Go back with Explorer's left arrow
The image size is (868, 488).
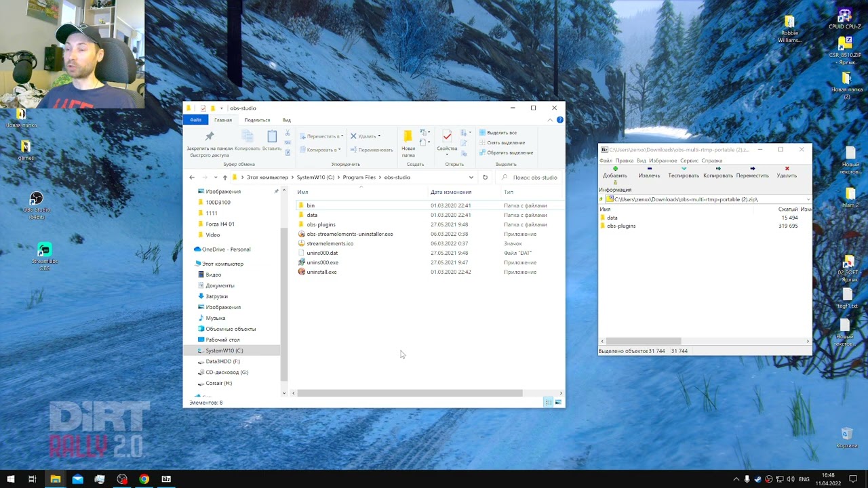(x=192, y=178)
